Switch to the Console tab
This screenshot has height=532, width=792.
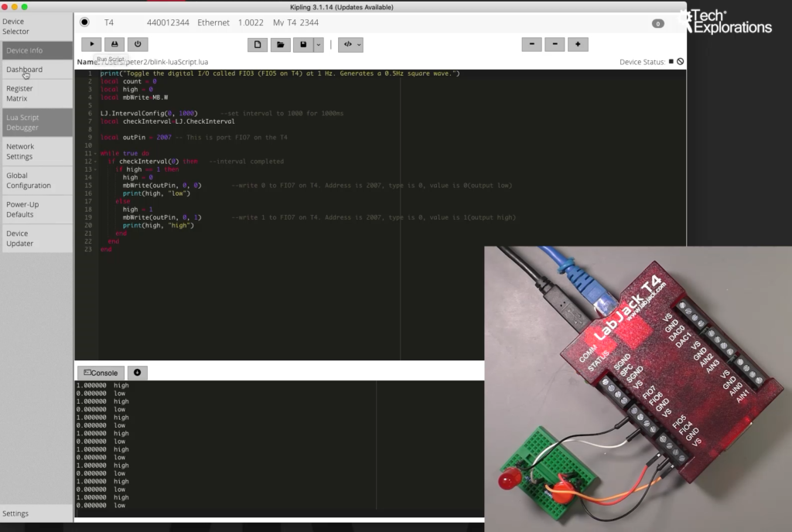(101, 373)
